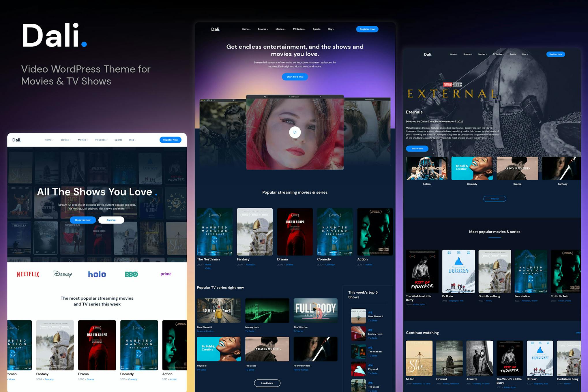Open Annette poster in Continue watching
Viewport: 588px width, 392px height.
point(480,358)
